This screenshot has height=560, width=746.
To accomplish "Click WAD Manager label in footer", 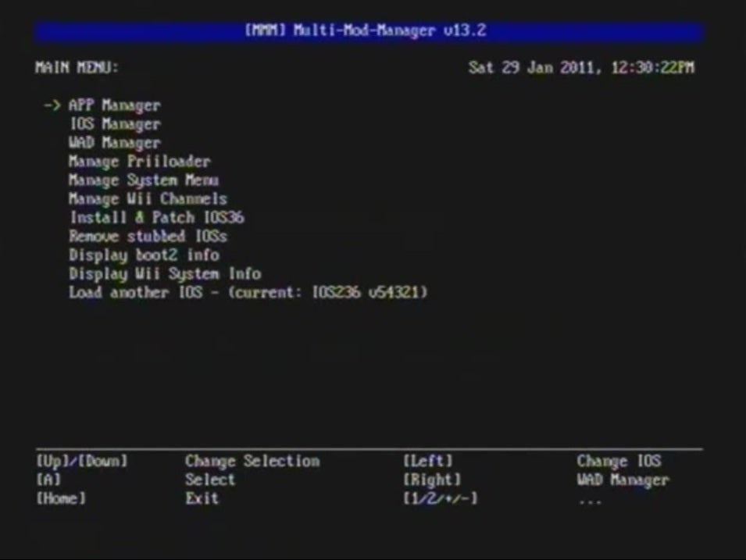I will [x=623, y=480].
